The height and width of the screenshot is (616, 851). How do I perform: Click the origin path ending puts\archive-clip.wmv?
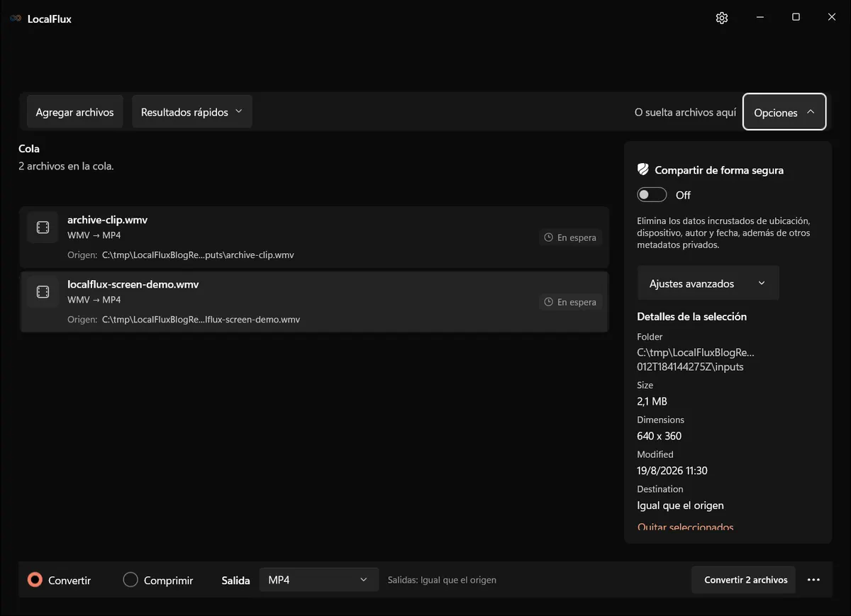[x=198, y=255]
